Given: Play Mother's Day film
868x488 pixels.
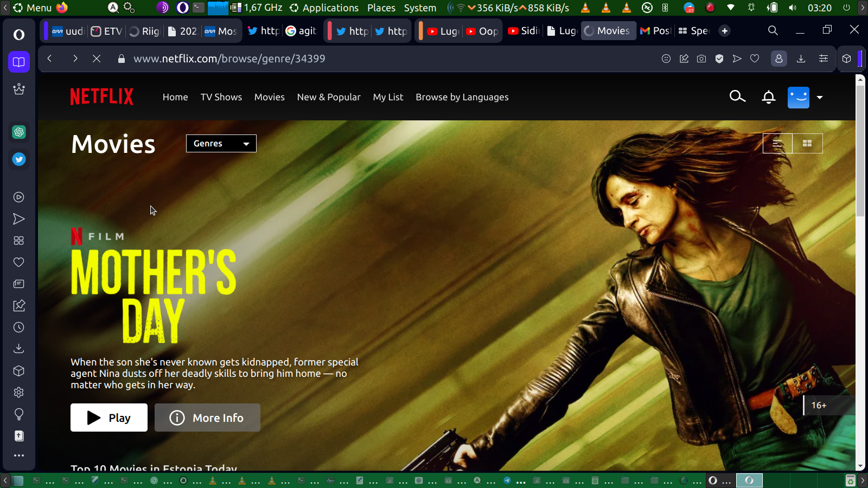Looking at the screenshot, I should pos(109,418).
